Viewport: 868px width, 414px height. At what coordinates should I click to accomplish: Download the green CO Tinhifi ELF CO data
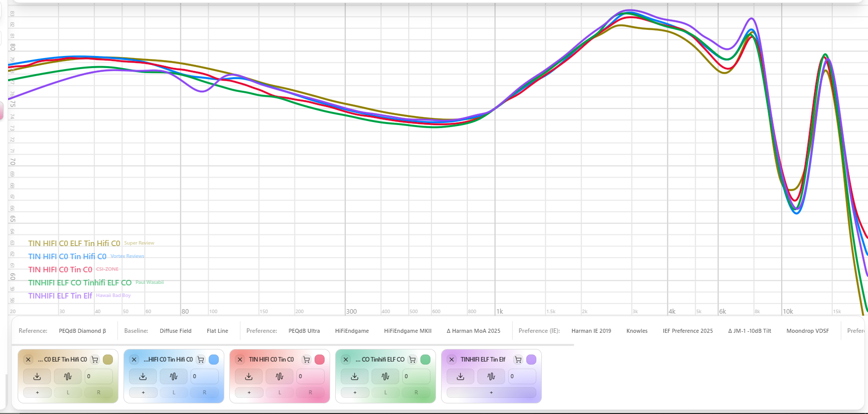[355, 376]
